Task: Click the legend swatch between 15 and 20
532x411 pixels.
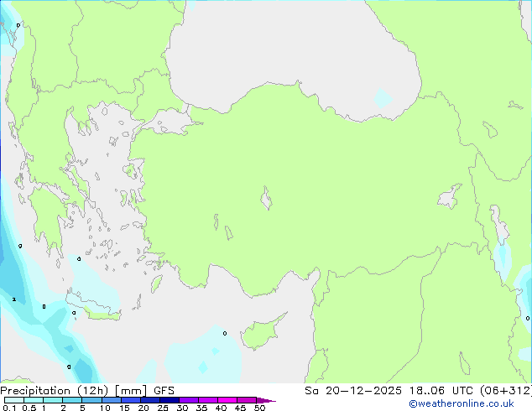Action: coord(131,400)
